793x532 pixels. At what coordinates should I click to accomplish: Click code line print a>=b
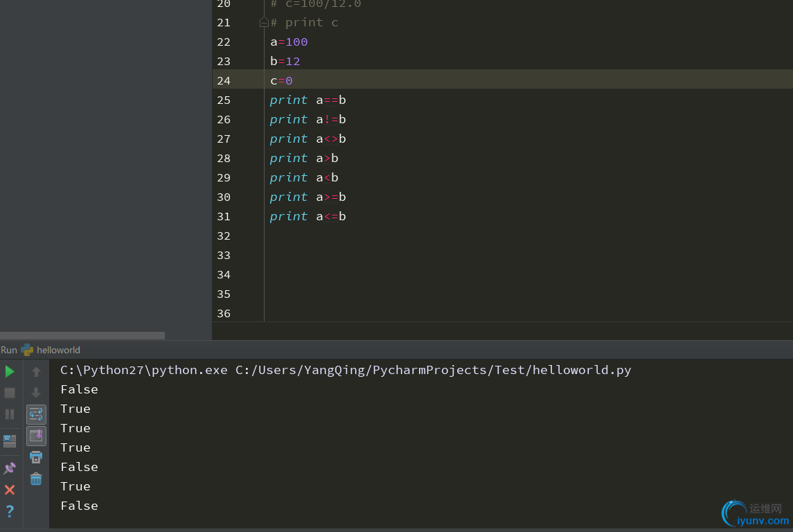pos(308,197)
